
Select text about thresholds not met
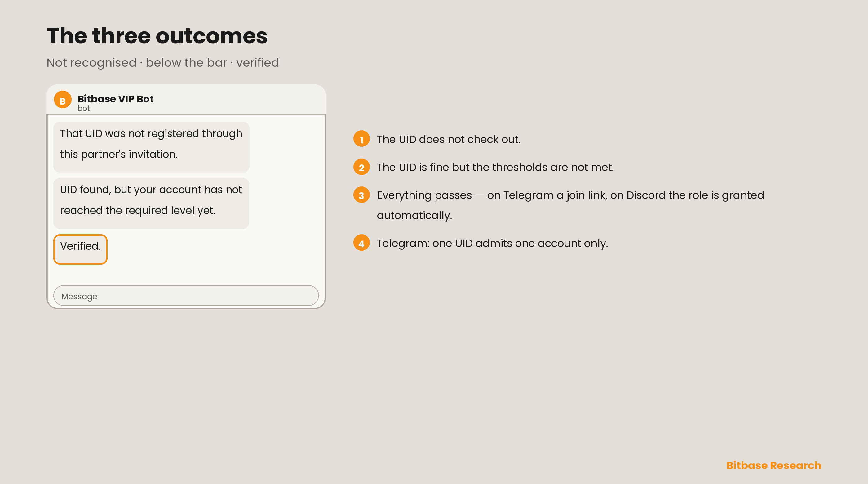495,167
